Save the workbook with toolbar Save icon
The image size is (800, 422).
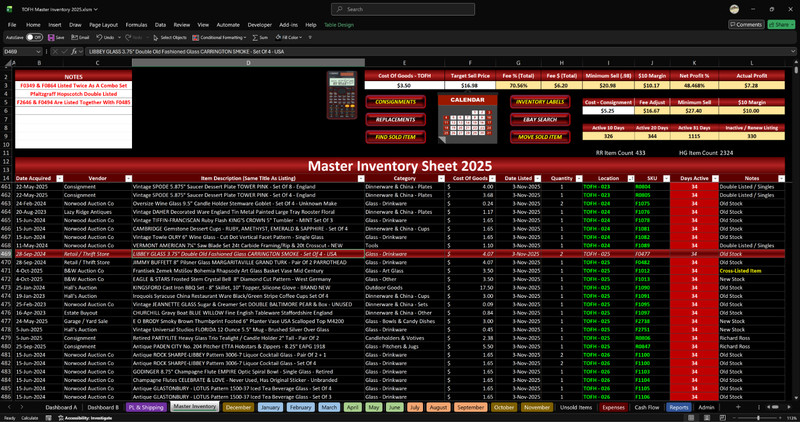[x=51, y=37]
